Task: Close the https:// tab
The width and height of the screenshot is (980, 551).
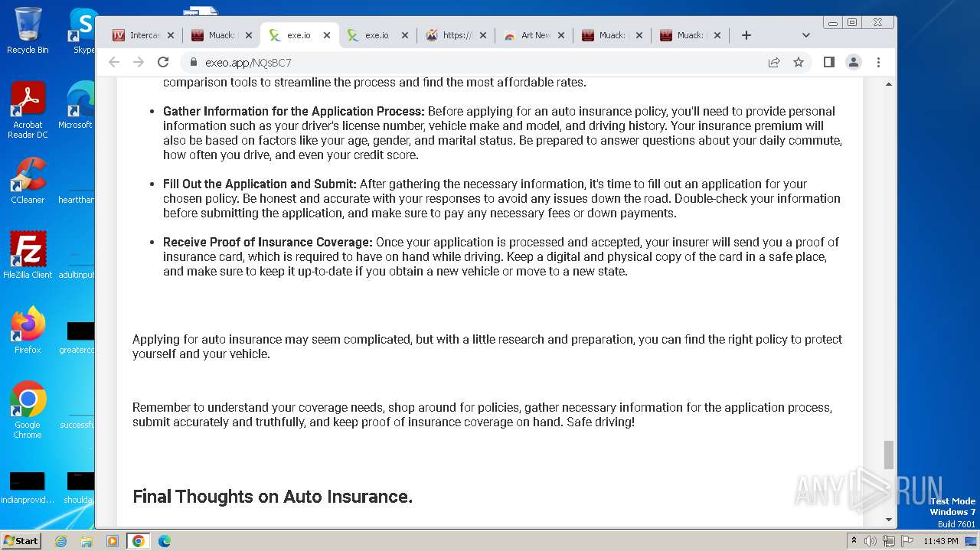Action: point(482,35)
